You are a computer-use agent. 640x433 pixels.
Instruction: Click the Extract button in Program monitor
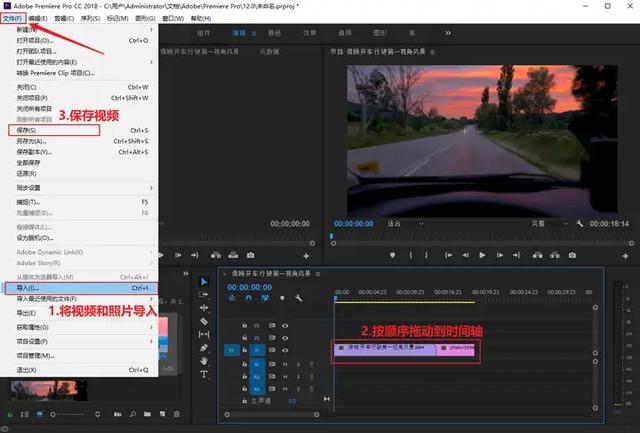[555, 255]
